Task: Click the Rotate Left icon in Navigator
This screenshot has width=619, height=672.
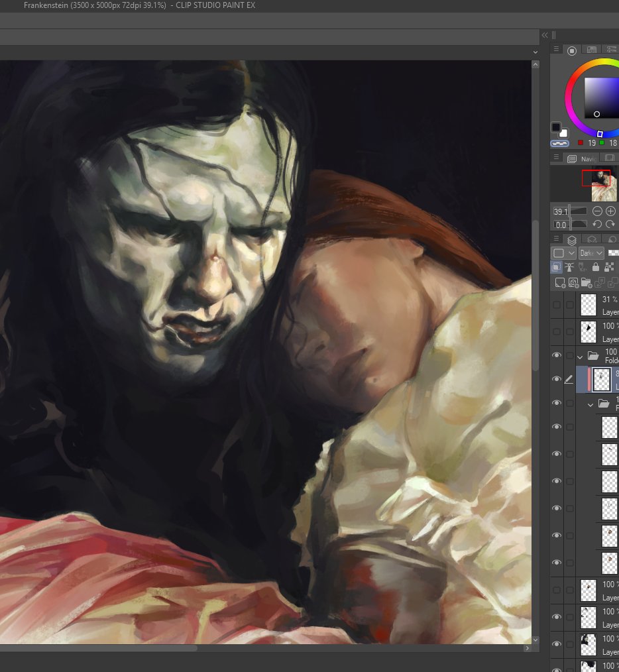Action: (596, 224)
